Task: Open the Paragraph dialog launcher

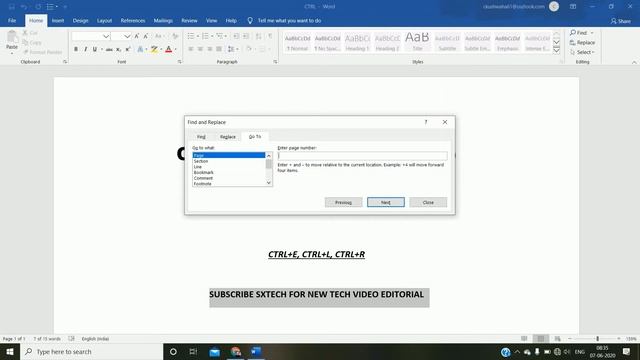Action: tap(275, 62)
